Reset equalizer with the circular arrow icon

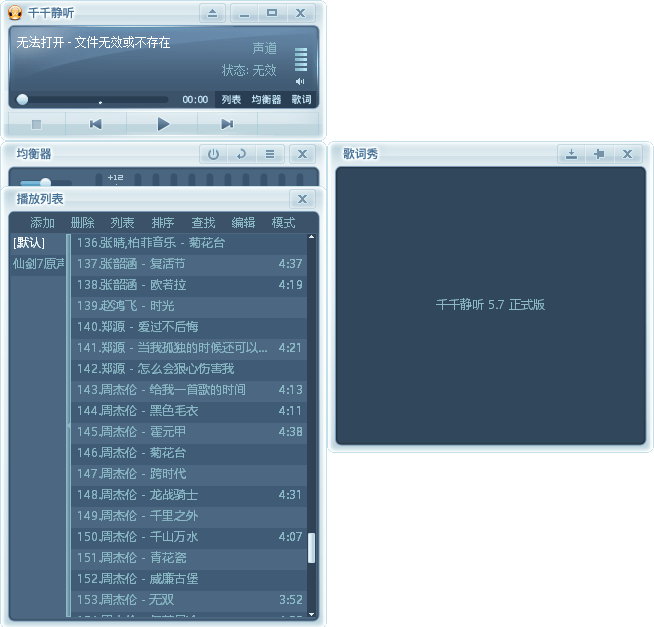click(x=241, y=154)
